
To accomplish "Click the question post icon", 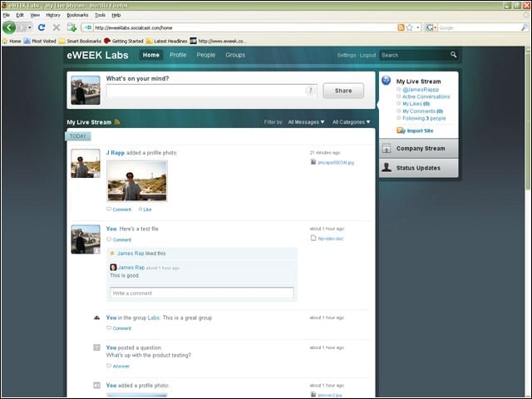I will (x=96, y=347).
